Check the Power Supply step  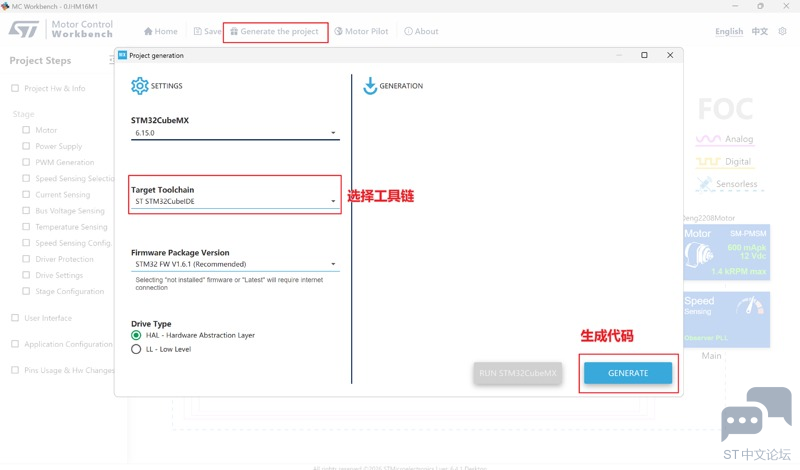[x=26, y=146]
